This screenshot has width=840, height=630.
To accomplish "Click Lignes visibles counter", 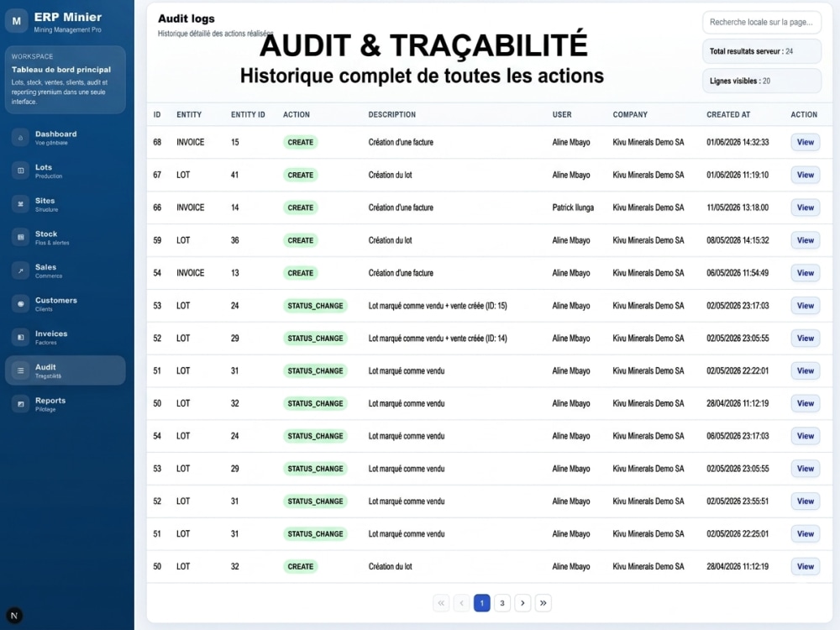I will tap(761, 81).
